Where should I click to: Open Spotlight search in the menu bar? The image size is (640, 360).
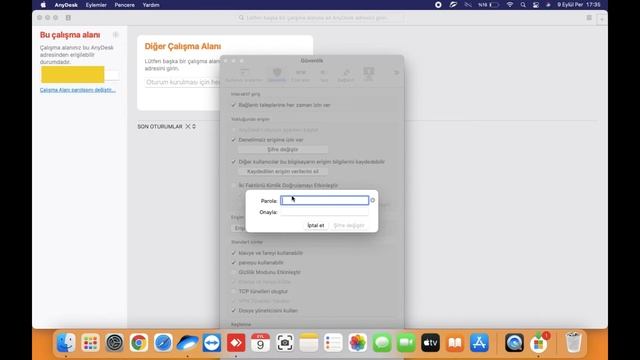(523, 5)
